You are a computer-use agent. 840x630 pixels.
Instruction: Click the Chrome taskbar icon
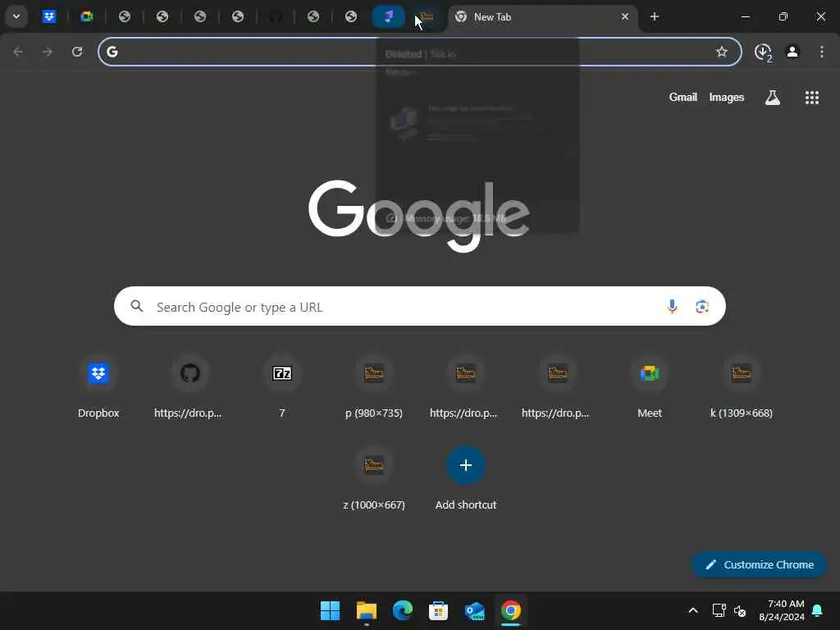tap(510, 610)
